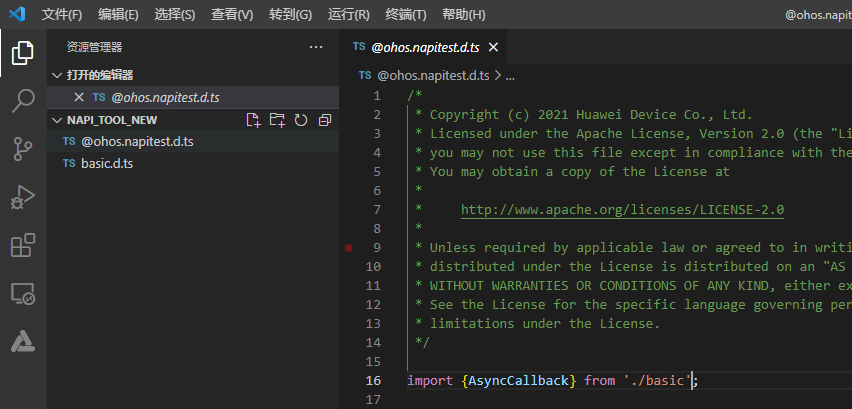Image resolution: width=852 pixels, height=409 pixels.
Task: Refresh the NAPI_TOOL_NEW explorer tree
Action: [300, 120]
